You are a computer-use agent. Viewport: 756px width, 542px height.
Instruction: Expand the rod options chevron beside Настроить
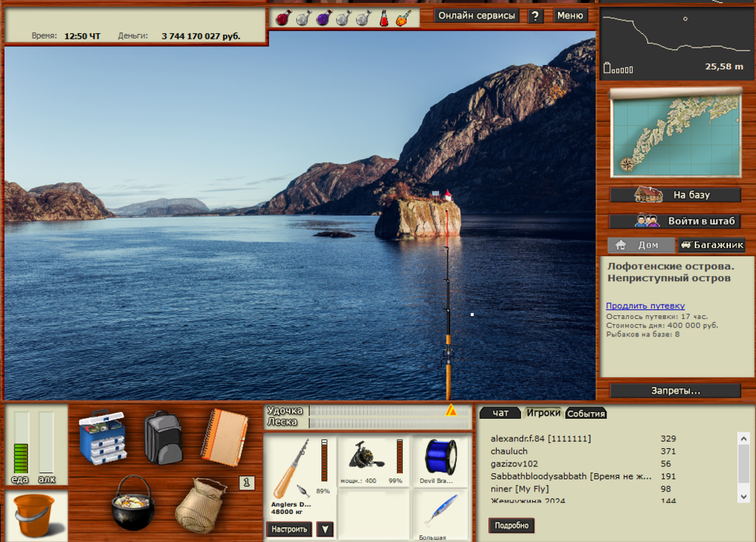point(324,528)
